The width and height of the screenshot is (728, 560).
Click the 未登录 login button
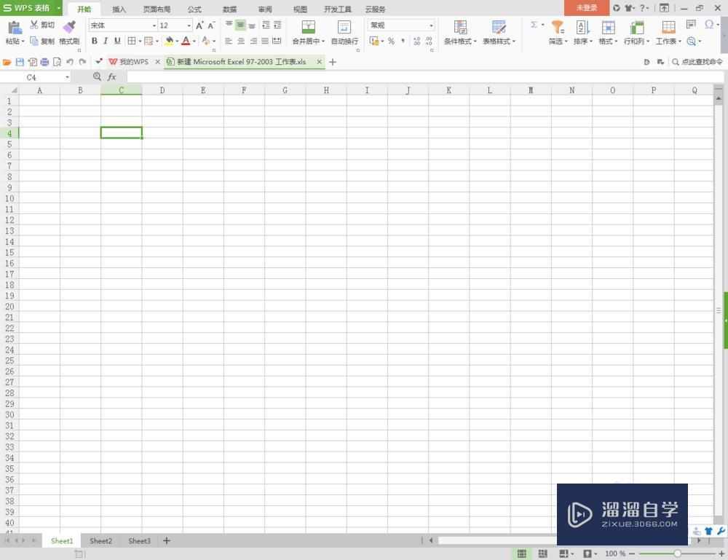point(586,8)
